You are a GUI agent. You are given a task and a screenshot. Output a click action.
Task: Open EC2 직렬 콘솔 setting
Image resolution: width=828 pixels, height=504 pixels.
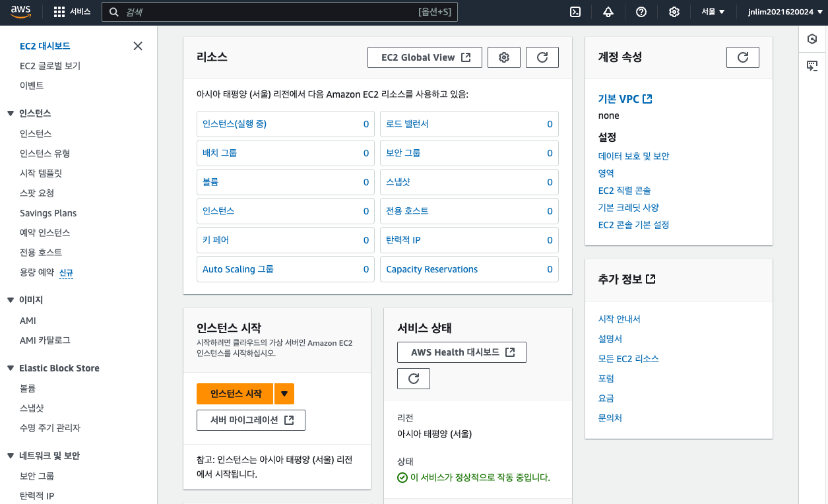625,191
